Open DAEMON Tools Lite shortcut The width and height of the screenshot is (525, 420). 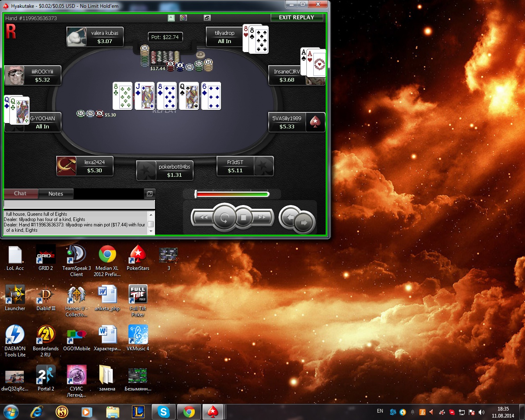pos(15,341)
